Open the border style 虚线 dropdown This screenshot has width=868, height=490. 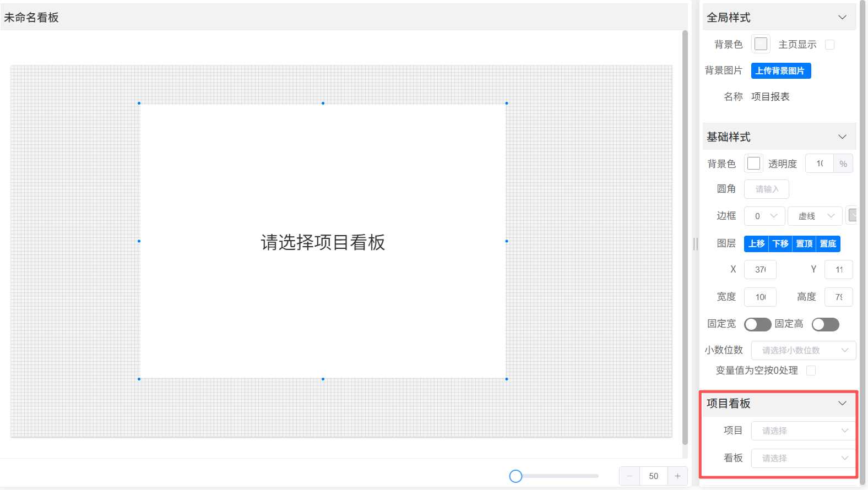pyautogui.click(x=815, y=216)
